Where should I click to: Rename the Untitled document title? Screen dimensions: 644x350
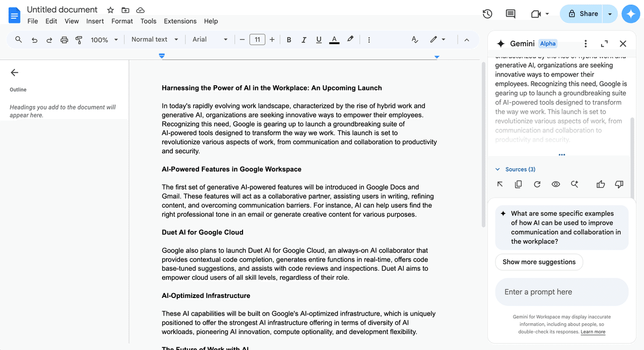(62, 10)
